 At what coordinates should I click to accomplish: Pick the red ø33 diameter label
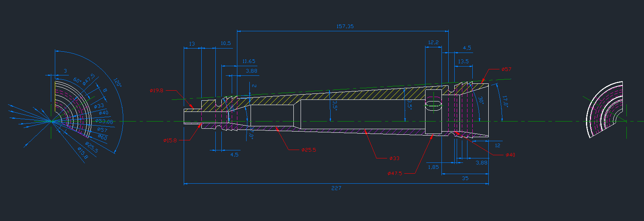click(x=394, y=158)
